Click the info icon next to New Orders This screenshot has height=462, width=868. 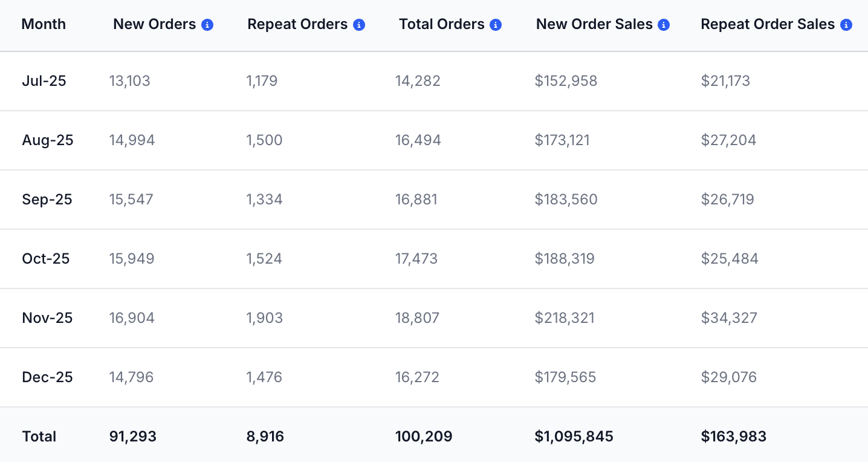click(208, 24)
